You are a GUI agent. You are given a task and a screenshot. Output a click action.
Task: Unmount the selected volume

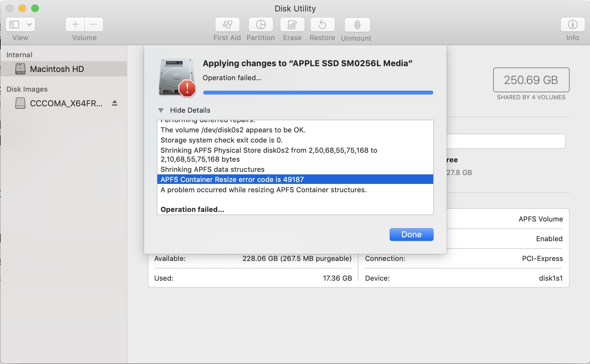(x=357, y=24)
